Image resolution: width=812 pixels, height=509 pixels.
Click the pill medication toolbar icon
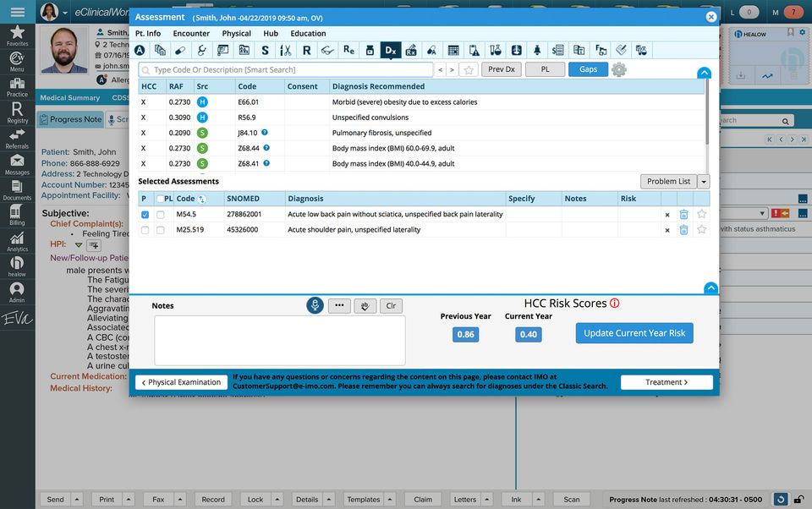[x=180, y=50]
